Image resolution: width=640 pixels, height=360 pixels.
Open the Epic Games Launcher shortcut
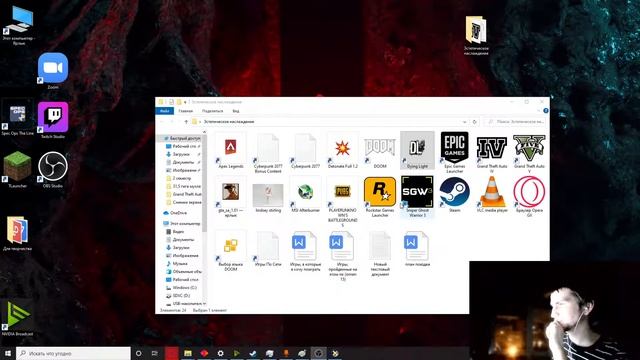tap(454, 153)
